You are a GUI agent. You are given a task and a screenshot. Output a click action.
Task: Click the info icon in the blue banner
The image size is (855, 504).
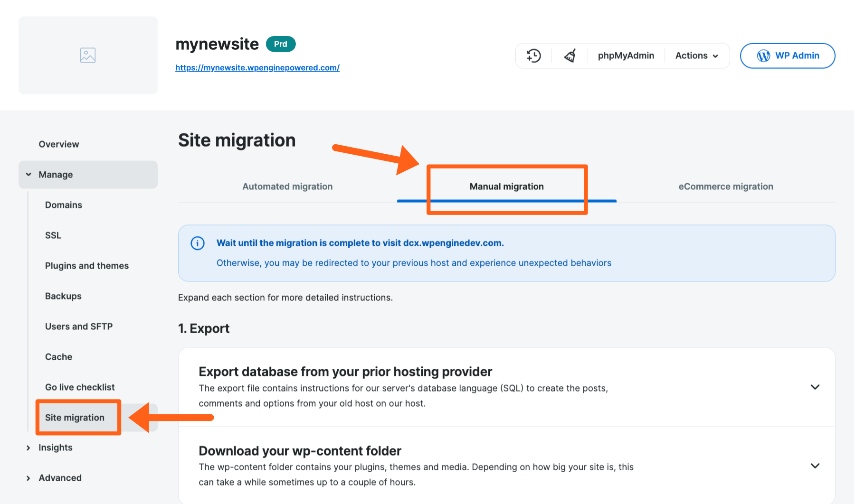coord(197,243)
